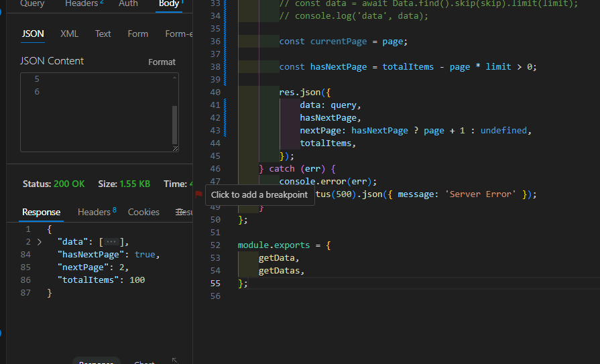Click 'res.json({' on line 40
The width and height of the screenshot is (600, 364).
point(304,93)
